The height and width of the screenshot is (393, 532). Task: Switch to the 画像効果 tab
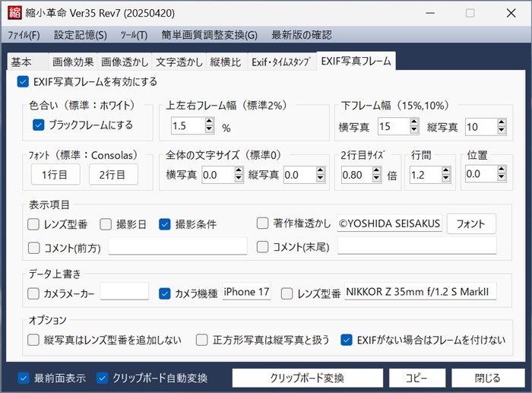click(x=73, y=62)
